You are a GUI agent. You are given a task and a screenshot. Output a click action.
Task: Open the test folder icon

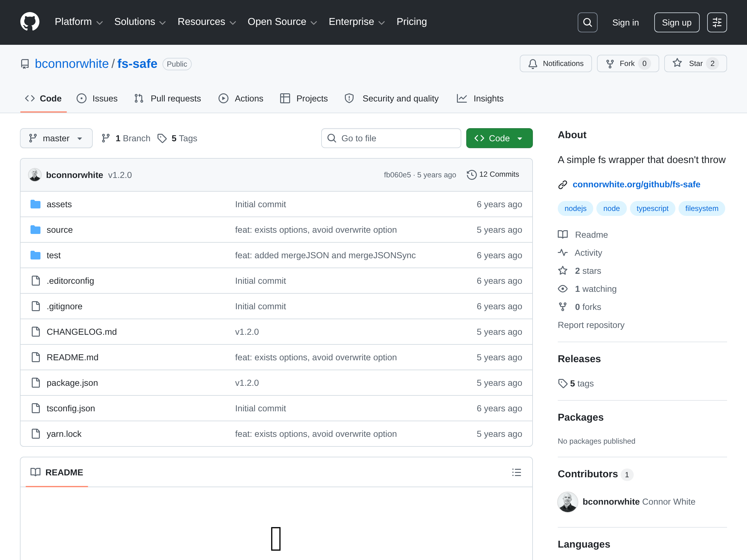coord(35,255)
